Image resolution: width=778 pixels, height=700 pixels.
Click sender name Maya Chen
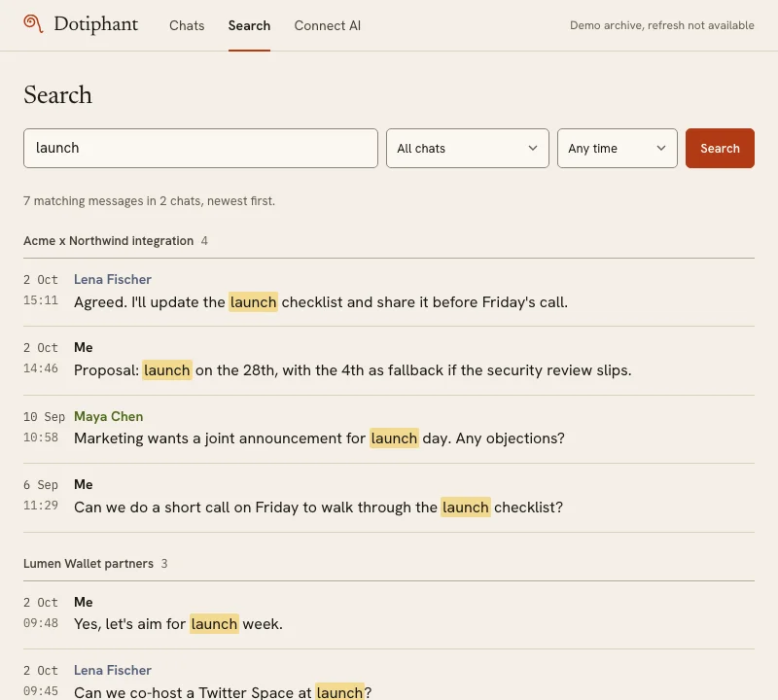click(x=109, y=416)
